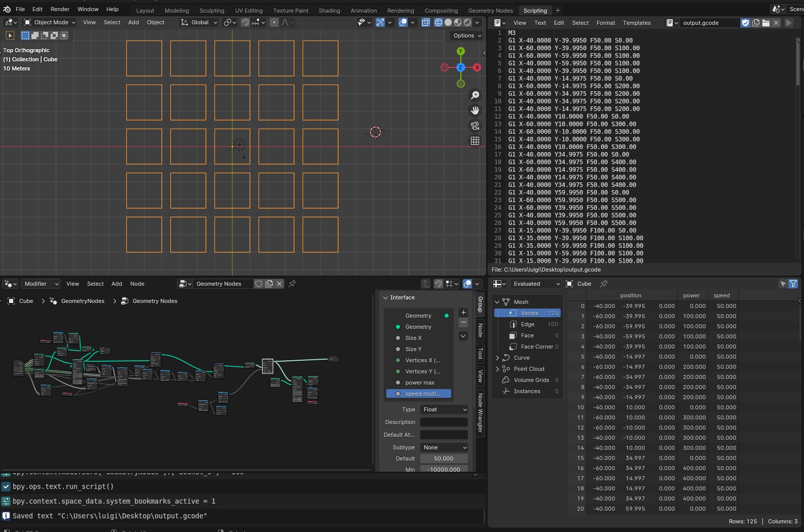Click the green Y axis gizmo ball
This screenshot has width=804, height=532.
coord(461,51)
